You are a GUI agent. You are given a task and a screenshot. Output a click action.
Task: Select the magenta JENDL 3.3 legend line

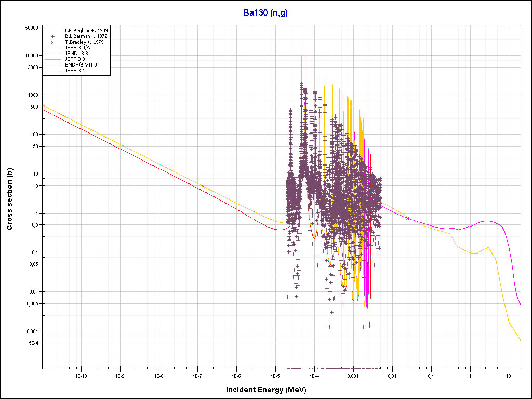(53, 54)
